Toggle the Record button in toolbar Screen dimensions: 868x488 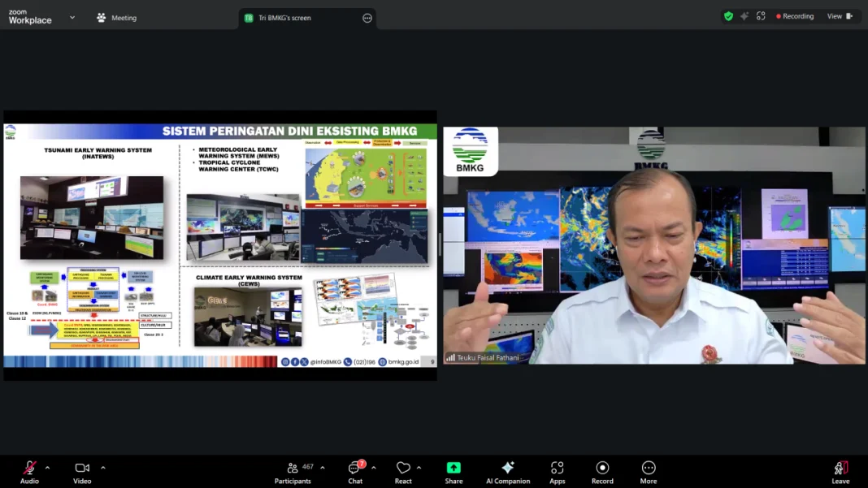tap(602, 472)
